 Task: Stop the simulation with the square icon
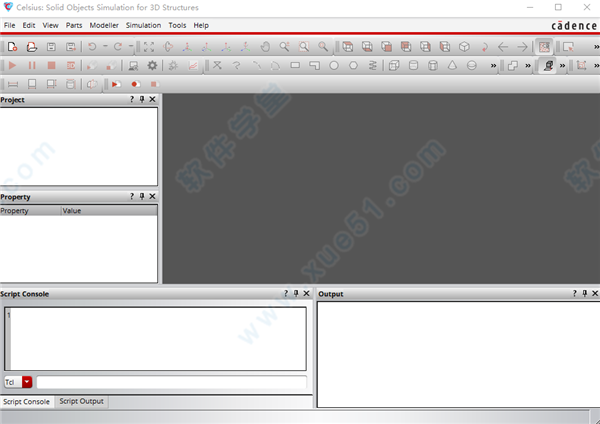pos(51,65)
